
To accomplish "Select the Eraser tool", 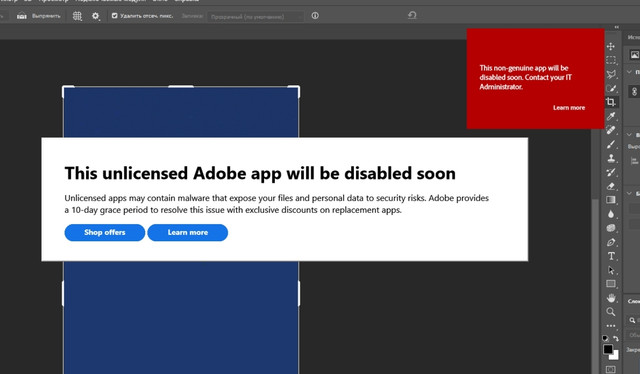I will coord(611,186).
